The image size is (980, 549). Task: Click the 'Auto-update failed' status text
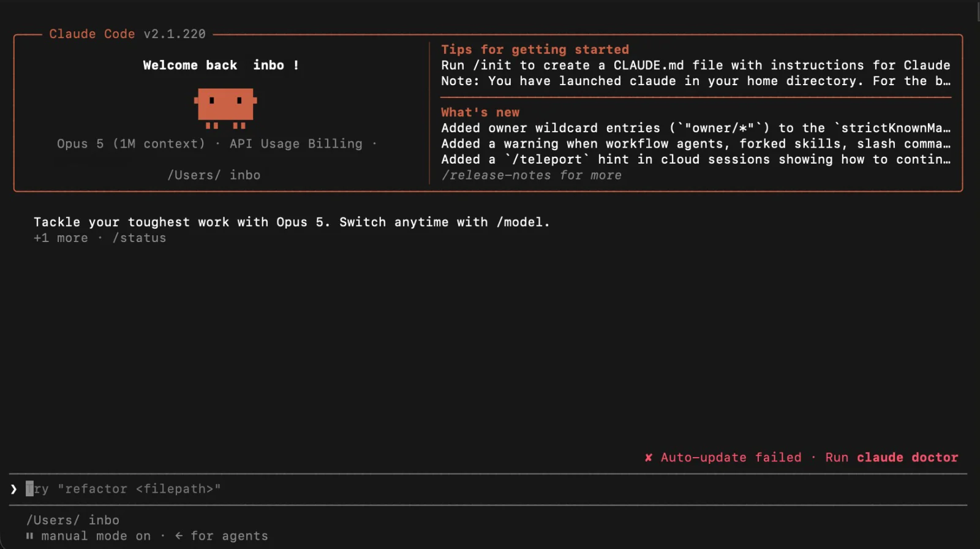(x=731, y=458)
